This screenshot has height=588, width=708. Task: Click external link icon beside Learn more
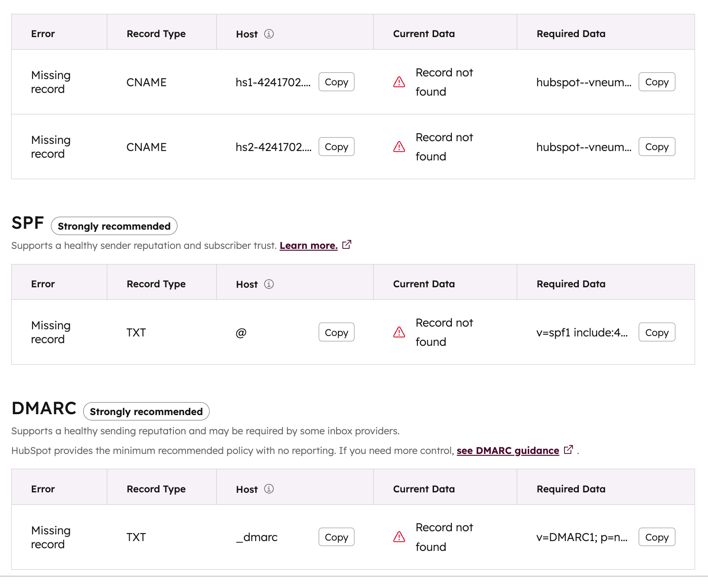point(347,245)
